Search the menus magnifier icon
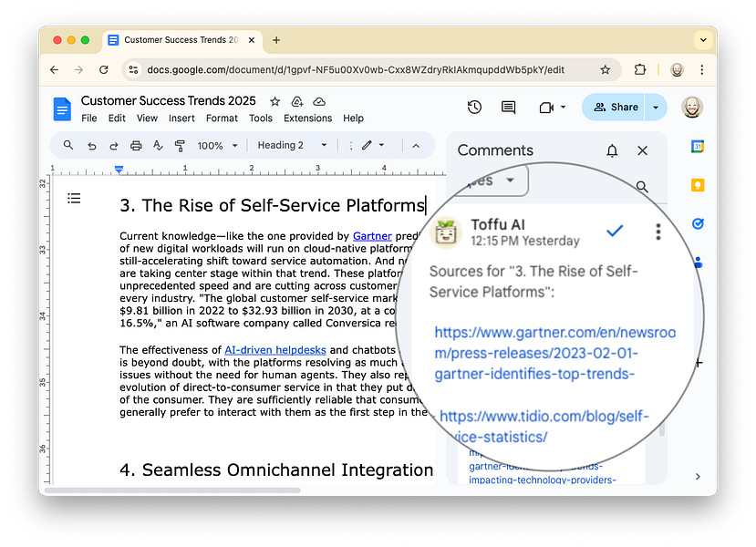 (68, 145)
